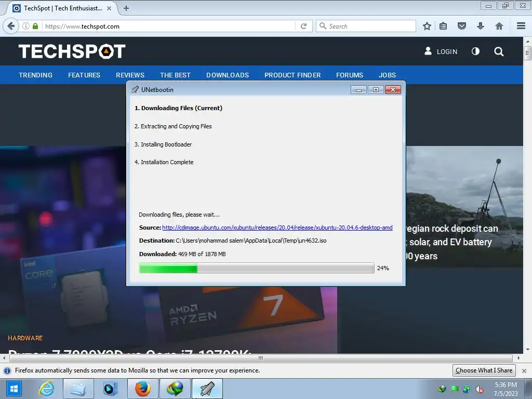Open JOBS link in nav bar
532x399 pixels.
387,75
